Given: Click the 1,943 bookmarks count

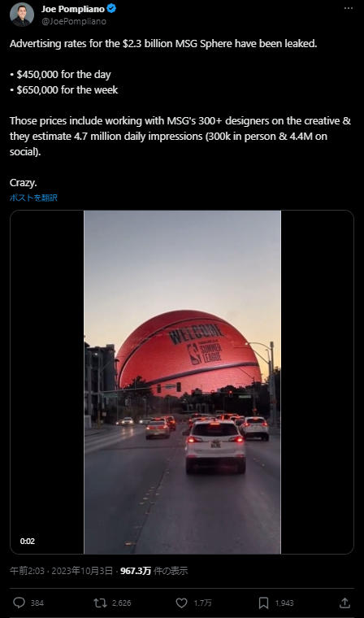Looking at the screenshot, I should click(x=284, y=603).
